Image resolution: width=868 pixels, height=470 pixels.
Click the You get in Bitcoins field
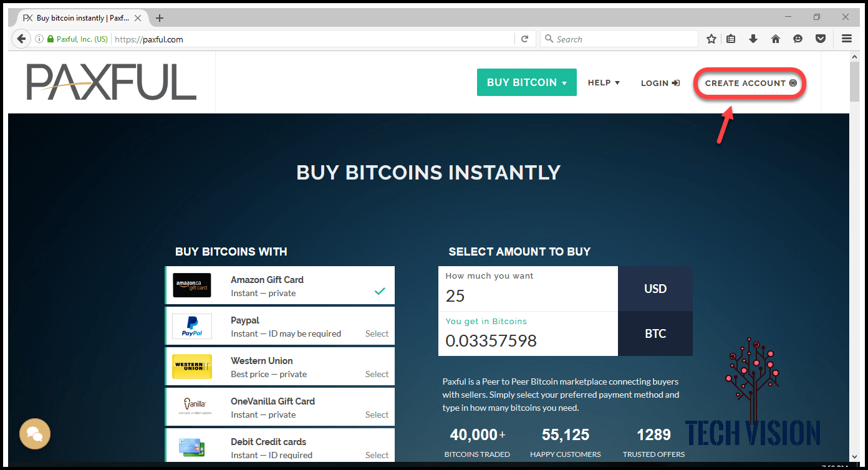click(x=528, y=333)
